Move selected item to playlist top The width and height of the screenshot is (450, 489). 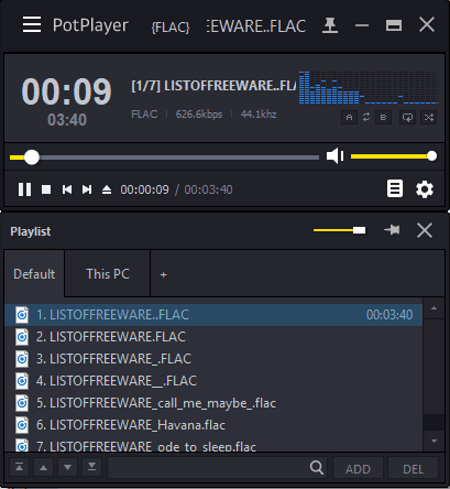pos(19,467)
